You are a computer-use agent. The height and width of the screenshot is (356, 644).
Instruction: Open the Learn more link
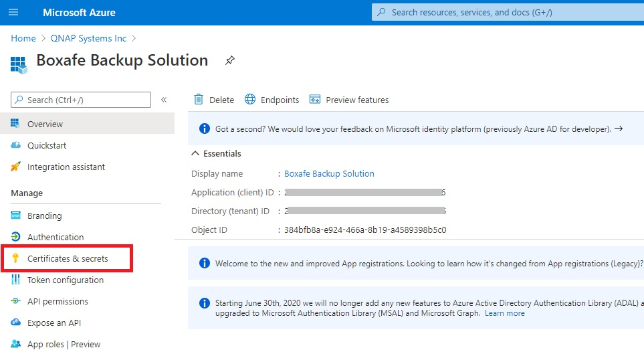[504, 313]
